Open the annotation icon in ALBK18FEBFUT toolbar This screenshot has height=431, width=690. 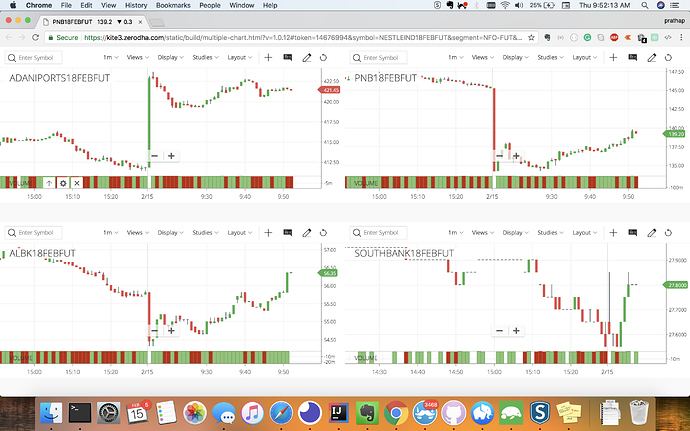[288, 232]
